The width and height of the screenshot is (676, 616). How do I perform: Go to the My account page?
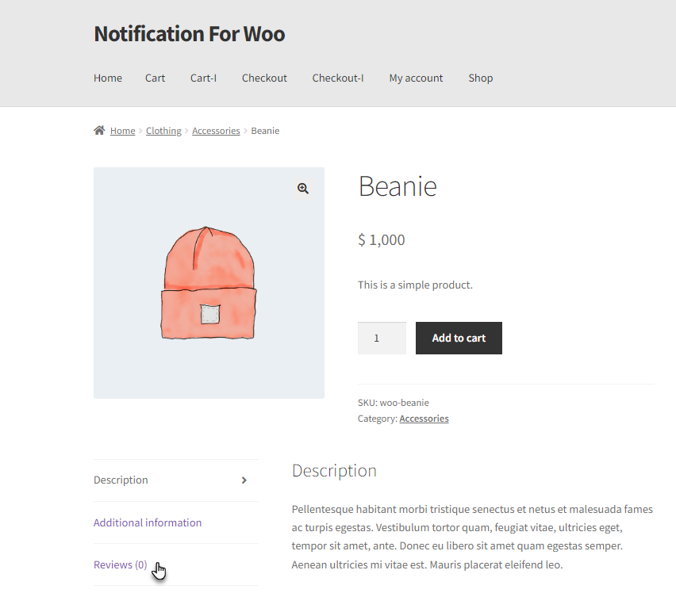pos(416,78)
